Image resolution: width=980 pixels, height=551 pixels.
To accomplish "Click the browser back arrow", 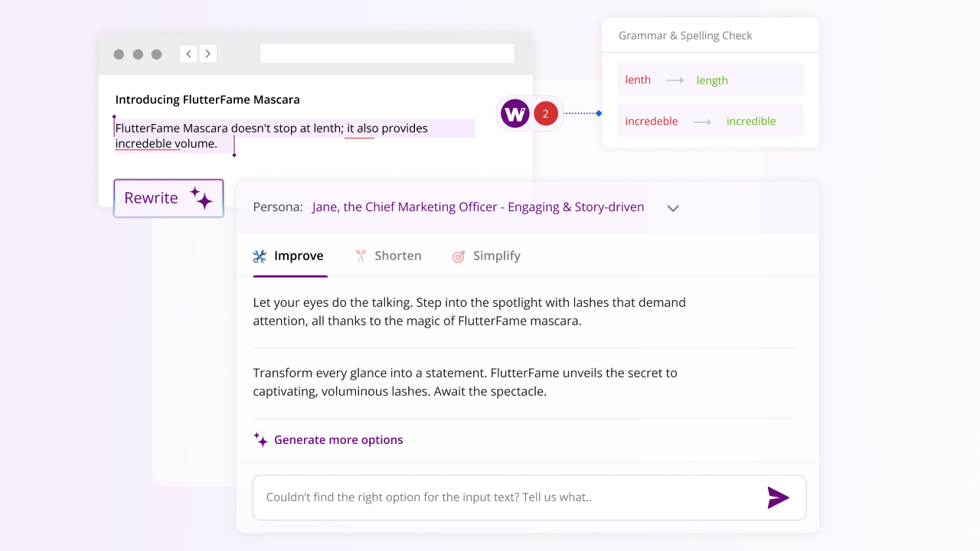I will click(x=188, y=54).
